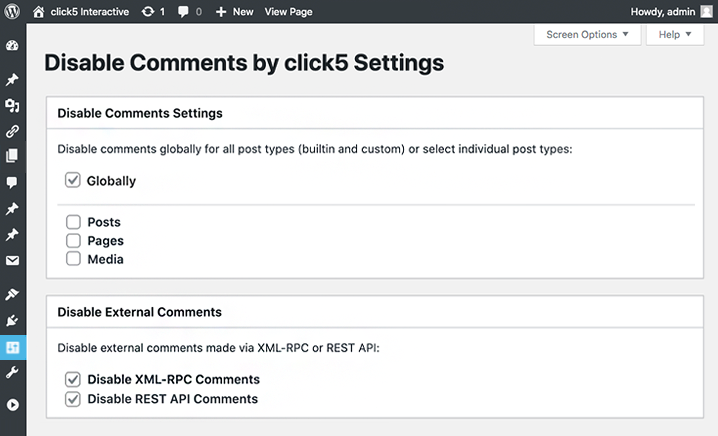Open Plugins plug icon in sidebar

coord(12,320)
